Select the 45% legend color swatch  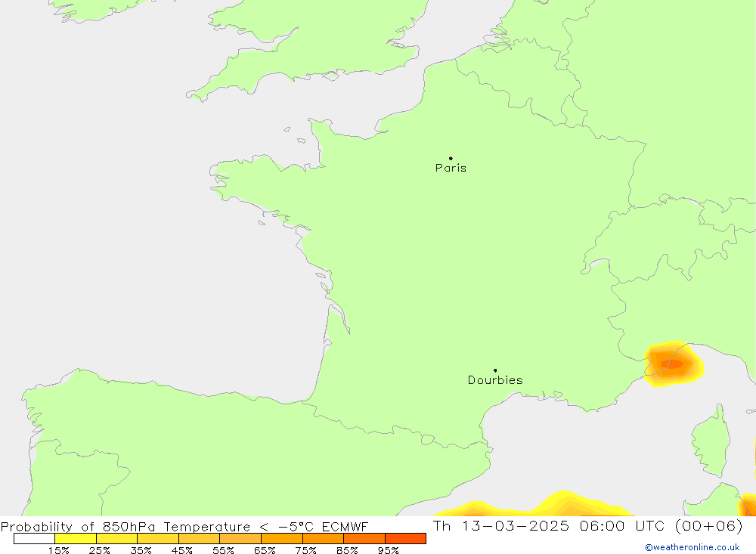(x=199, y=539)
